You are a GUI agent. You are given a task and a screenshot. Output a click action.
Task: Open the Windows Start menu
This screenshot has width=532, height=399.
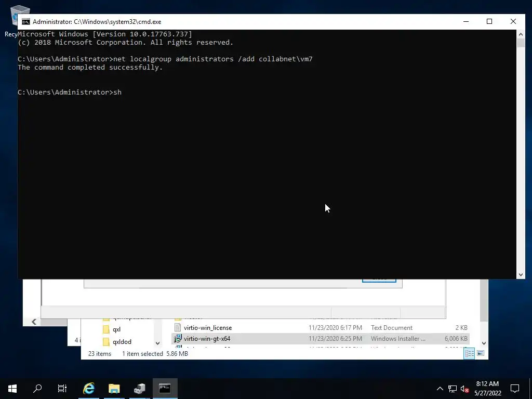(x=12, y=388)
